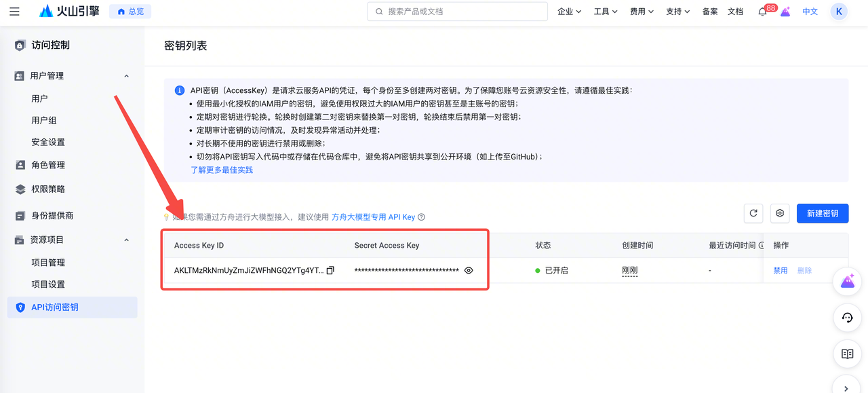The image size is (868, 393).
Task: Click the 资源项目 icon
Action: pos(19,240)
